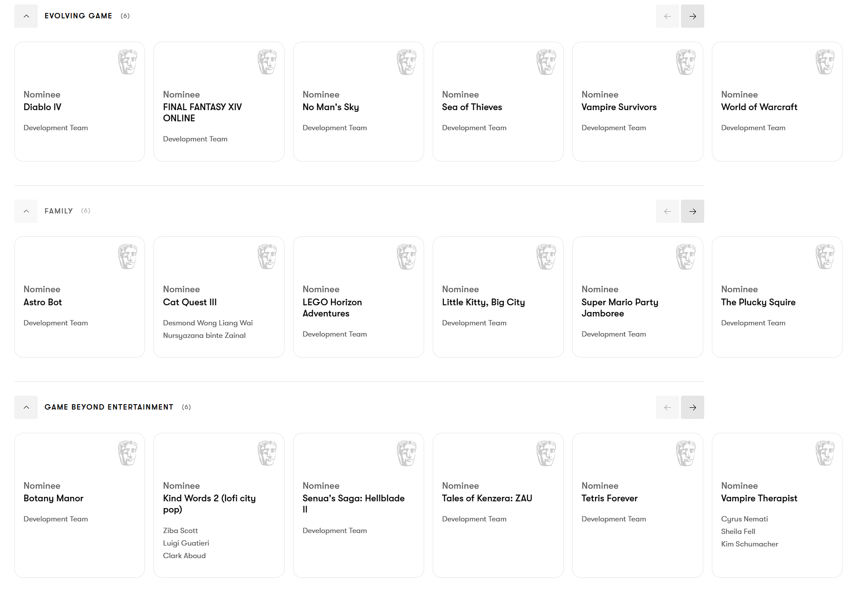Click BAFTA mask icon on Astro Bot card
This screenshot has width=868, height=598.
point(128,256)
